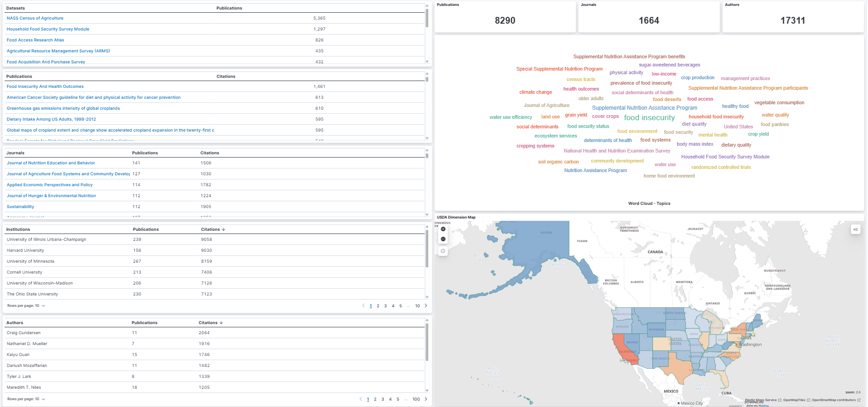This screenshot has height=407, width=868.
Task: Open Rows per page dropdown under Institutions
Action: pos(26,306)
